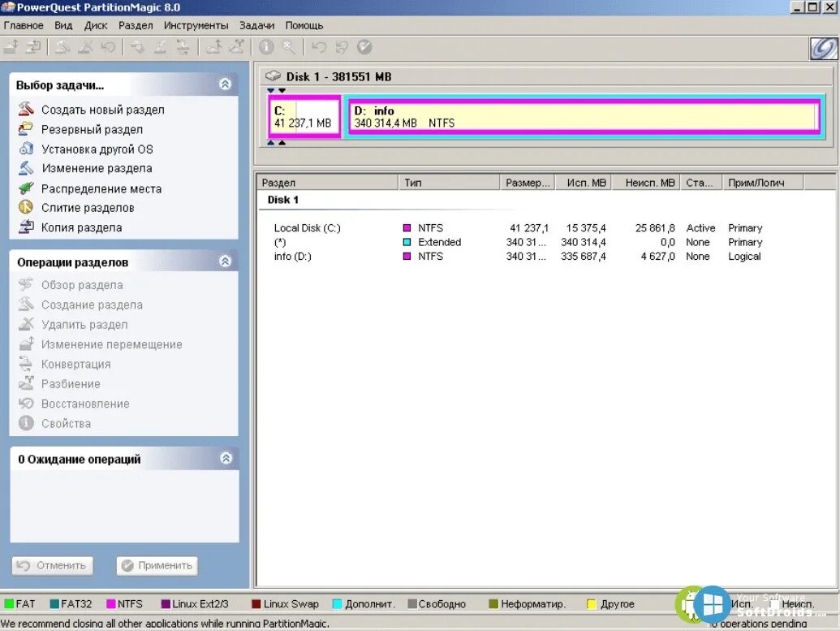Click the Discard all changes toolbar icon

[x=341, y=47]
